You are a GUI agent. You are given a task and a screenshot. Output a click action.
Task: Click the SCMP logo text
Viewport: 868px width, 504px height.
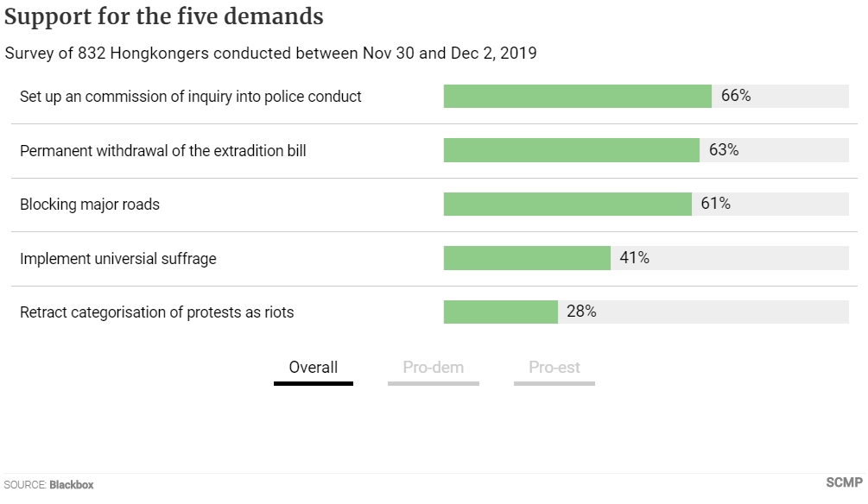pos(844,482)
